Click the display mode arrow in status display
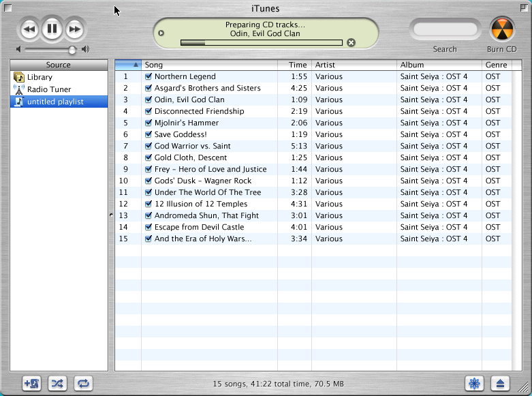This screenshot has height=396, width=532. point(161,33)
